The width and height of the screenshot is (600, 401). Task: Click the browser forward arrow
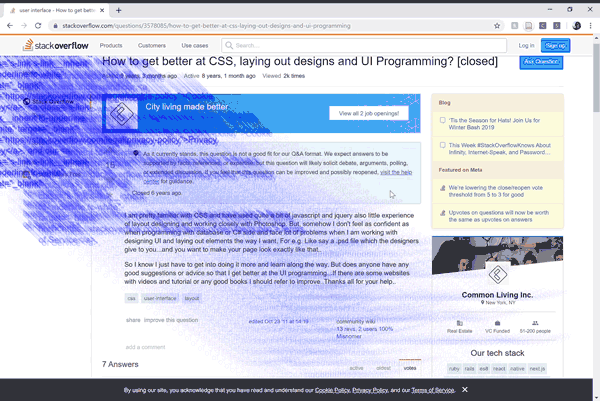24,26
